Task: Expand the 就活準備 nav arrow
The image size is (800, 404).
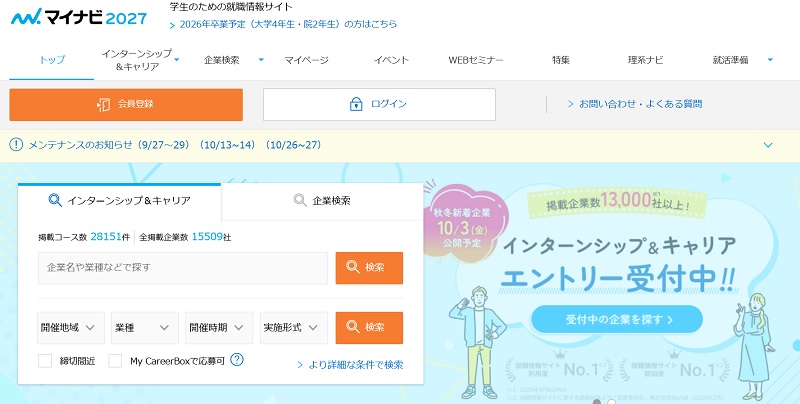Action: [770, 60]
